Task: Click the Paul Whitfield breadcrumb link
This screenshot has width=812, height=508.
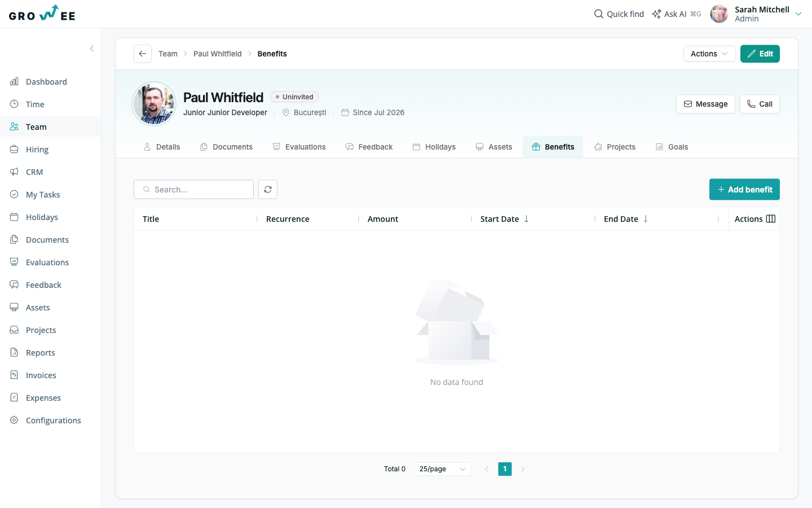Action: click(x=218, y=54)
